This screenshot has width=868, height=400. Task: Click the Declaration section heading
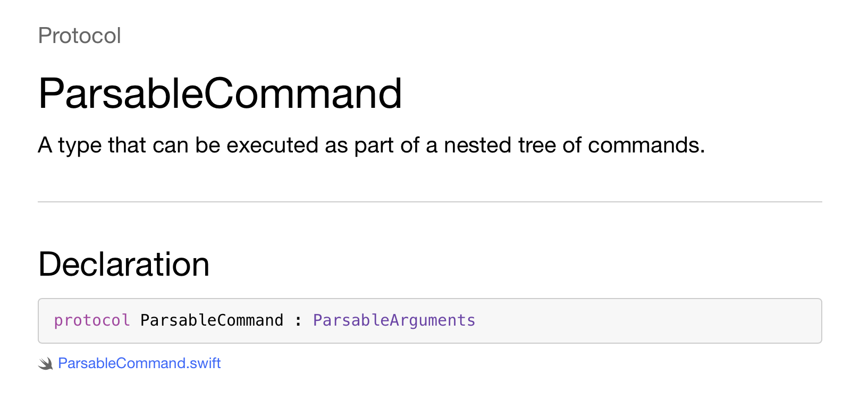click(x=124, y=264)
